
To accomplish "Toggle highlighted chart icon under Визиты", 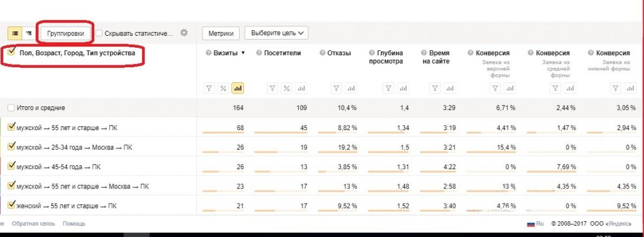I will [x=237, y=88].
